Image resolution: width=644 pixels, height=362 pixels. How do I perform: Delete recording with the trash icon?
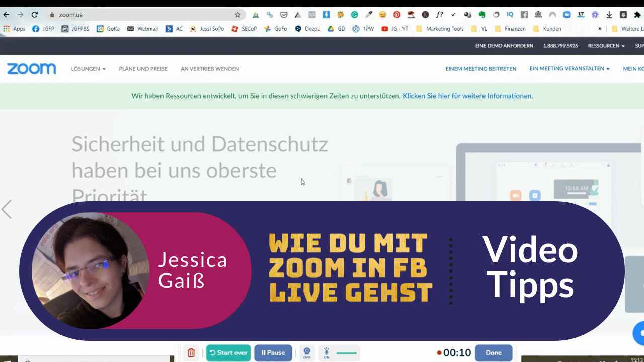tap(191, 353)
